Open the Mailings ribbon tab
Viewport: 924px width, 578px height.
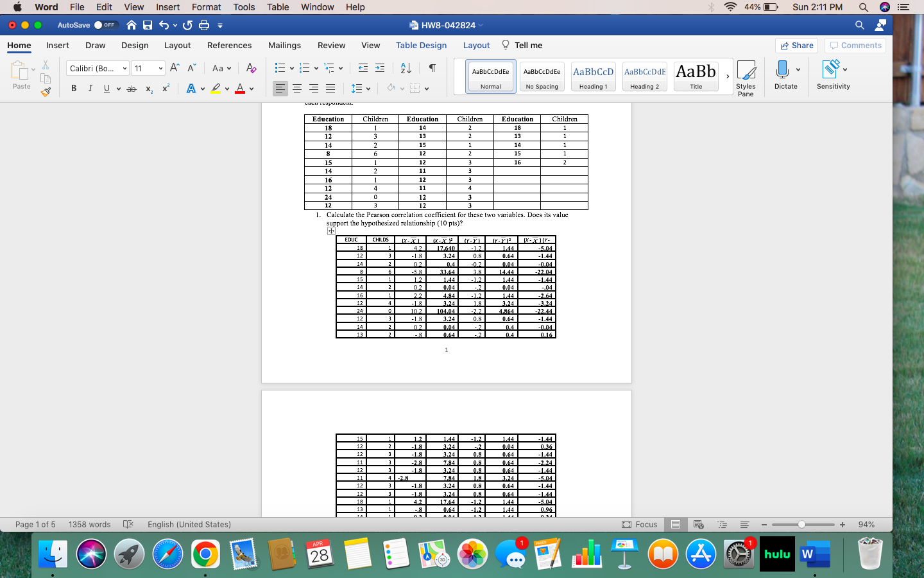(x=284, y=45)
